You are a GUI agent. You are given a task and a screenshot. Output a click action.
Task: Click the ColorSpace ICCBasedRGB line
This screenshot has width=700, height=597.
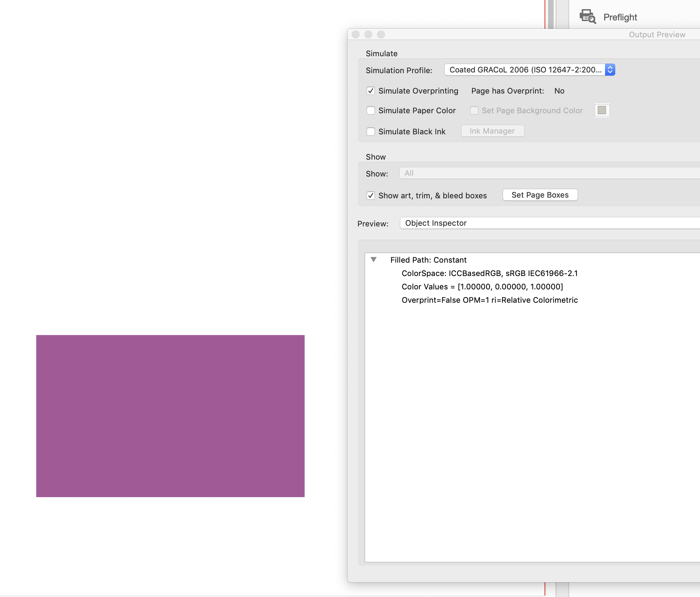tap(490, 273)
